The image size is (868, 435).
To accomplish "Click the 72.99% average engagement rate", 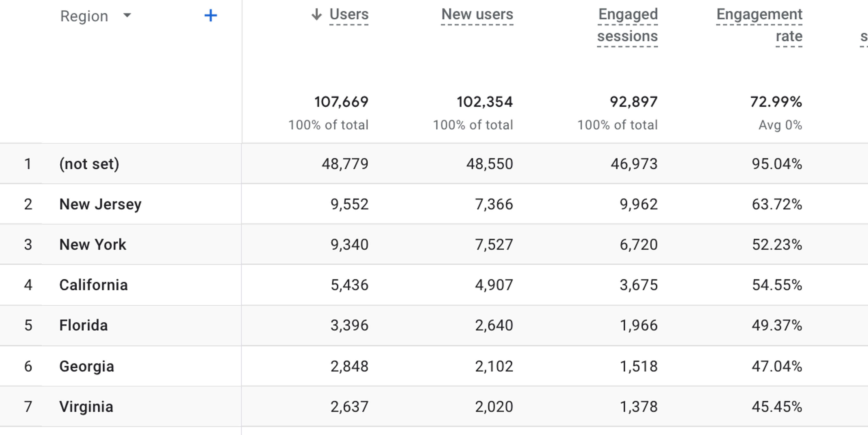I will tap(776, 102).
